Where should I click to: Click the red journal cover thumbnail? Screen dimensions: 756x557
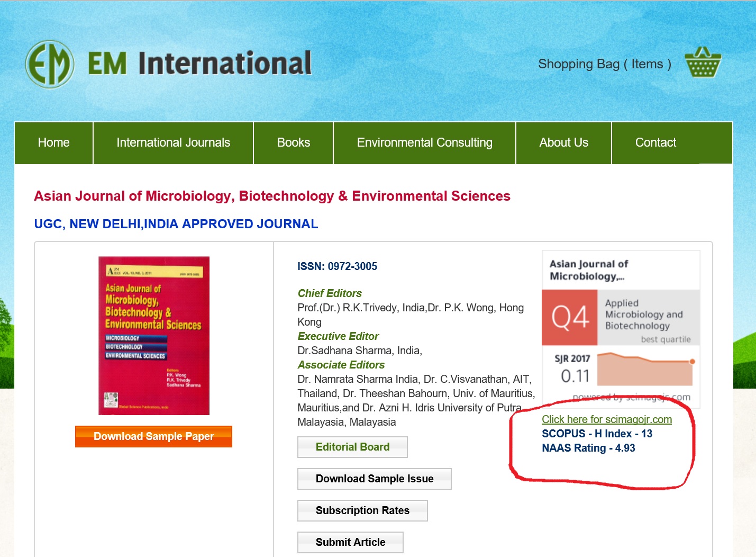click(x=154, y=336)
